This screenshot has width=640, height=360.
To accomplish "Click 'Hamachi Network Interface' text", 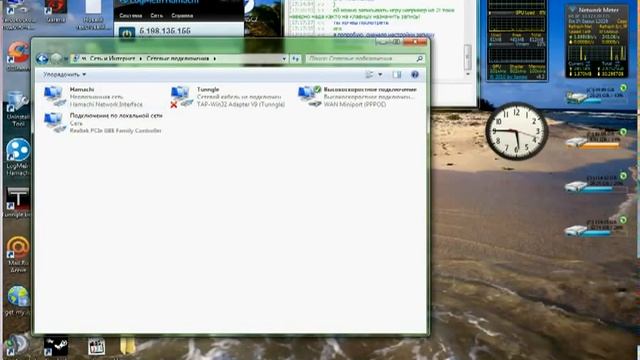I will click(x=106, y=104).
